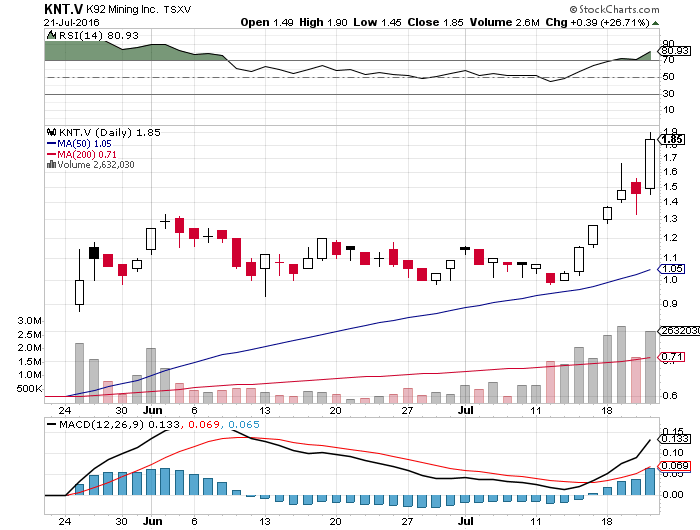Click the 50 level on RSI axis
The width and height of the screenshot is (700, 530).
click(x=668, y=77)
